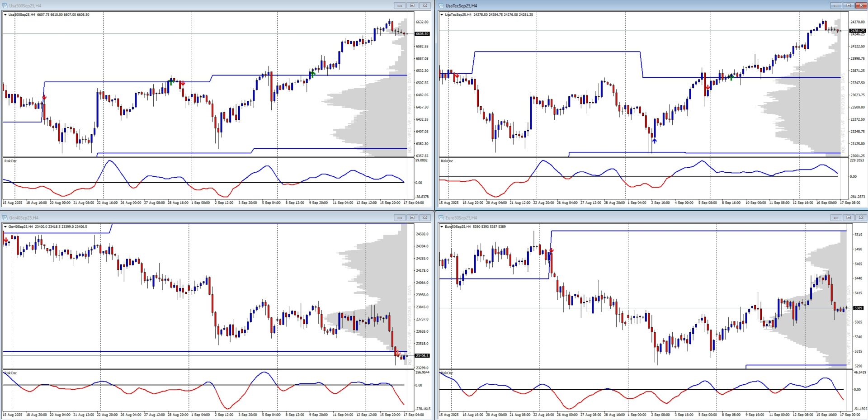
Task: Click the 24281.25 current price label
Action: click(x=857, y=31)
